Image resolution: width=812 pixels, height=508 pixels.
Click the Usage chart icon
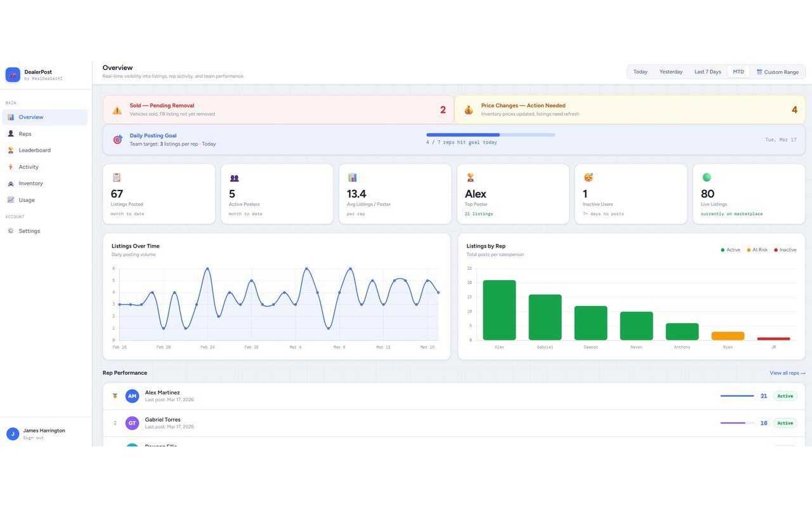pyautogui.click(x=11, y=200)
